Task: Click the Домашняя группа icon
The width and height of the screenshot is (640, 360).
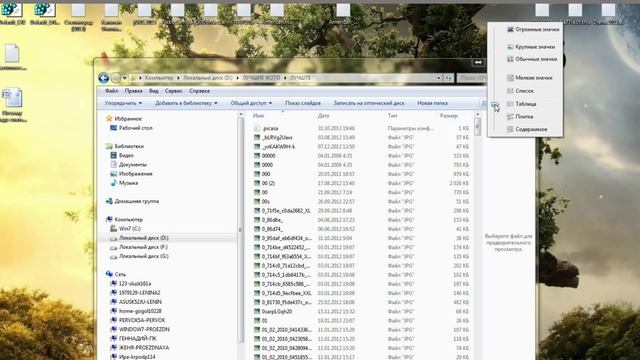Action: [x=109, y=201]
